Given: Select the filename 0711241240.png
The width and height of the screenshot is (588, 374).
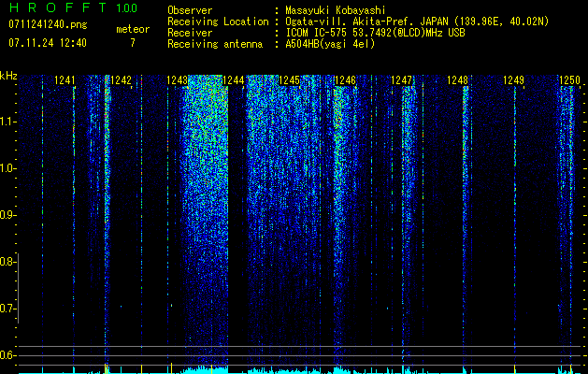Looking at the screenshot, I should coord(48,24).
